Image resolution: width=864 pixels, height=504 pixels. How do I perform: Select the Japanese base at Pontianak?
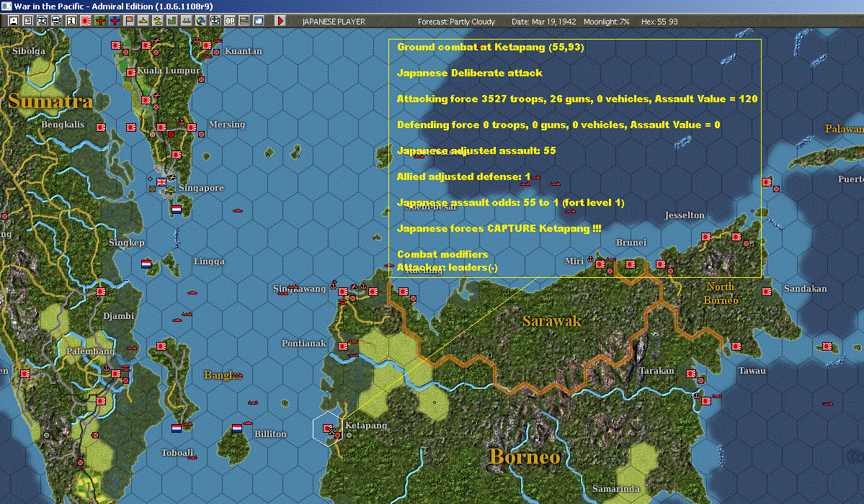pos(343,346)
